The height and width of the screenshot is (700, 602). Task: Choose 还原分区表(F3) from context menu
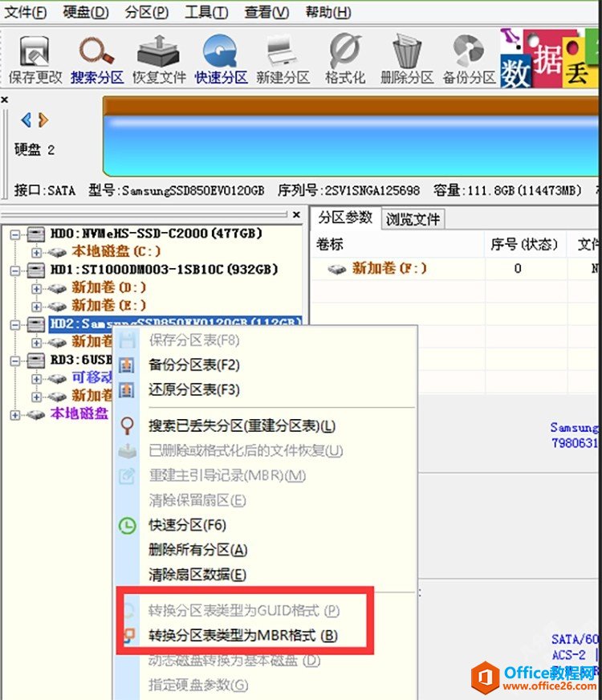click(194, 389)
